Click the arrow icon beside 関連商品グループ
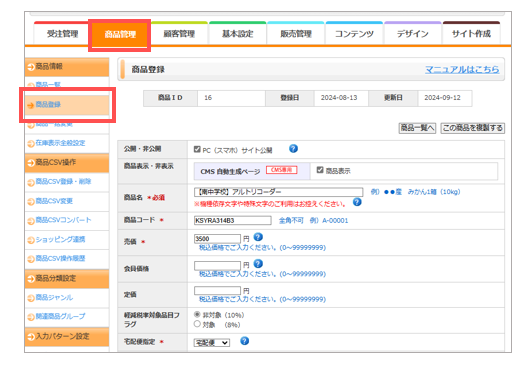529x373 pixels. (31, 317)
